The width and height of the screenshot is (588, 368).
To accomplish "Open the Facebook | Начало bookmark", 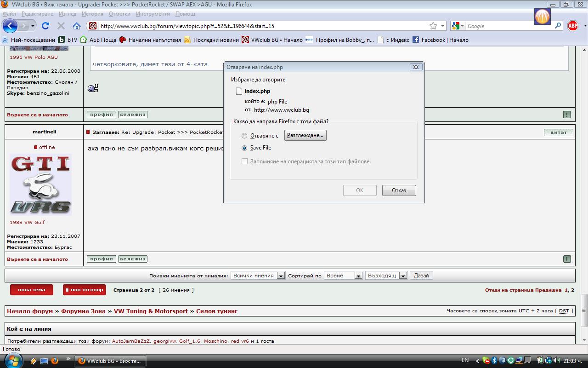I will [x=440, y=40].
